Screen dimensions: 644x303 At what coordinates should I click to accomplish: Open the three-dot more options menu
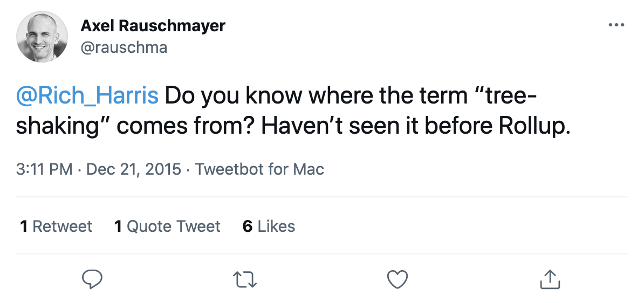[615, 25]
